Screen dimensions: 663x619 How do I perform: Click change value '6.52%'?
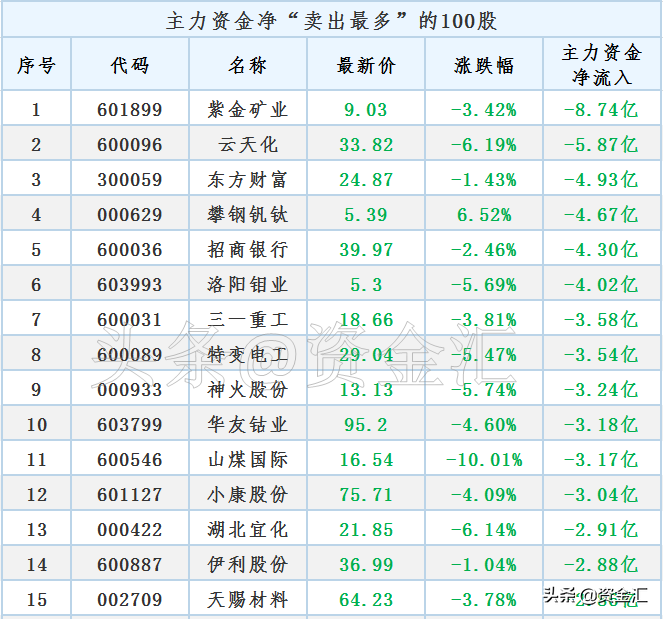click(x=484, y=215)
